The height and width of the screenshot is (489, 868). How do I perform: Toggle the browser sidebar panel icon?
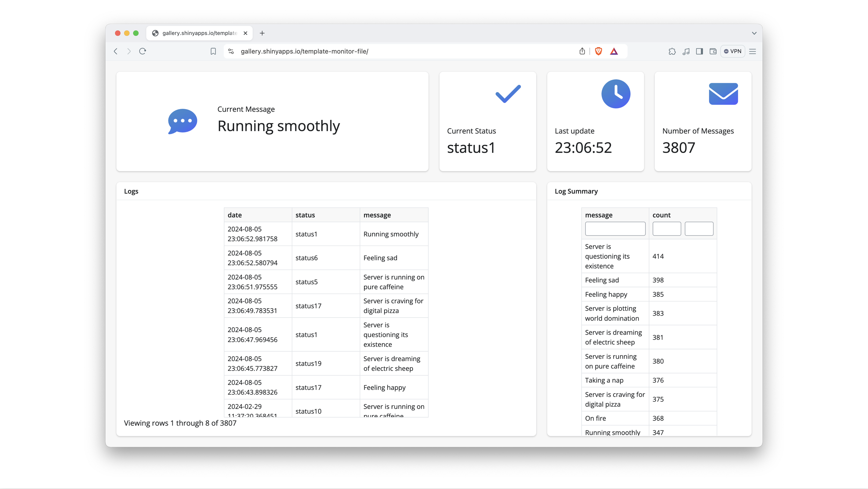click(x=699, y=51)
